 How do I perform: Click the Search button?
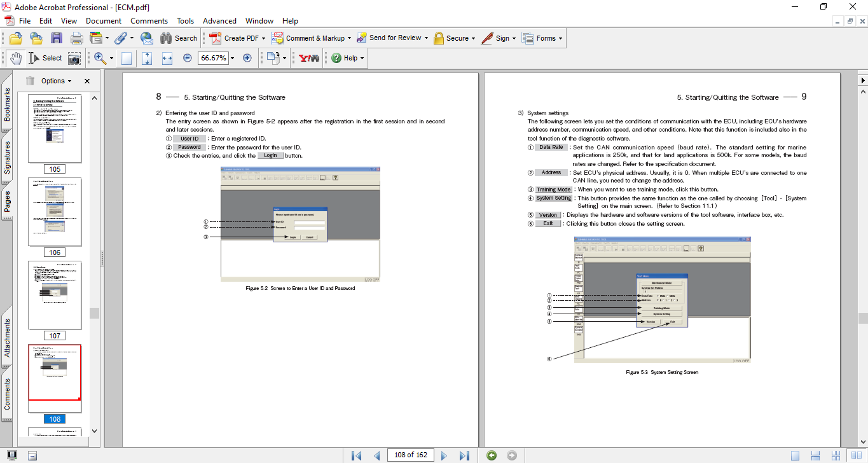point(179,38)
